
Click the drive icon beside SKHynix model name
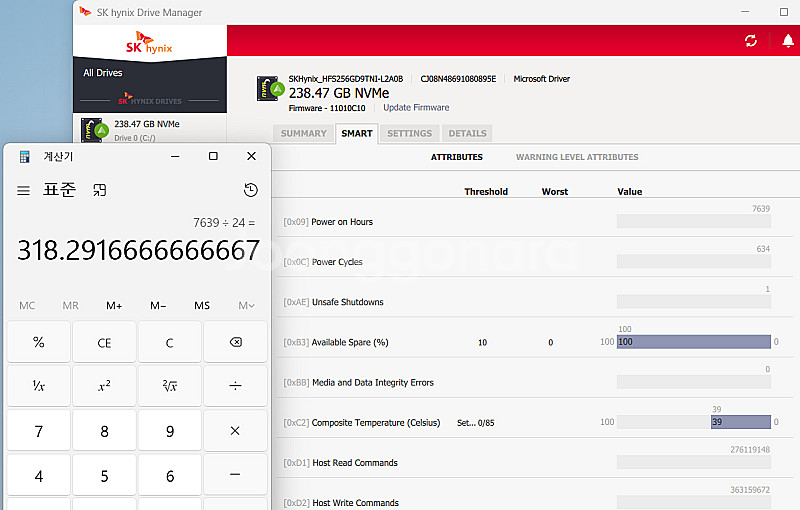(270, 88)
